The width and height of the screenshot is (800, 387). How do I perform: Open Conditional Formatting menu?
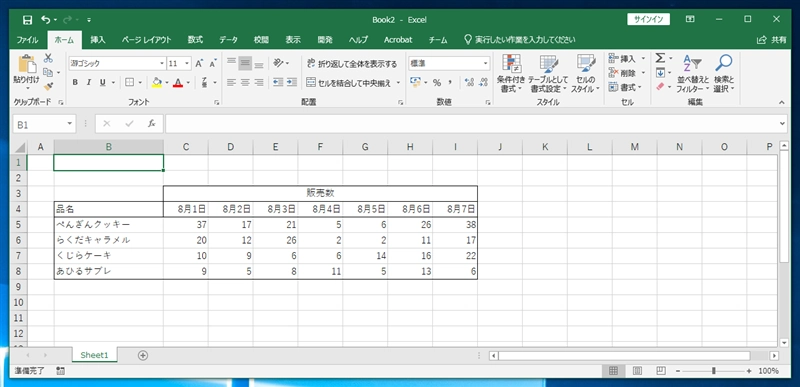click(512, 73)
